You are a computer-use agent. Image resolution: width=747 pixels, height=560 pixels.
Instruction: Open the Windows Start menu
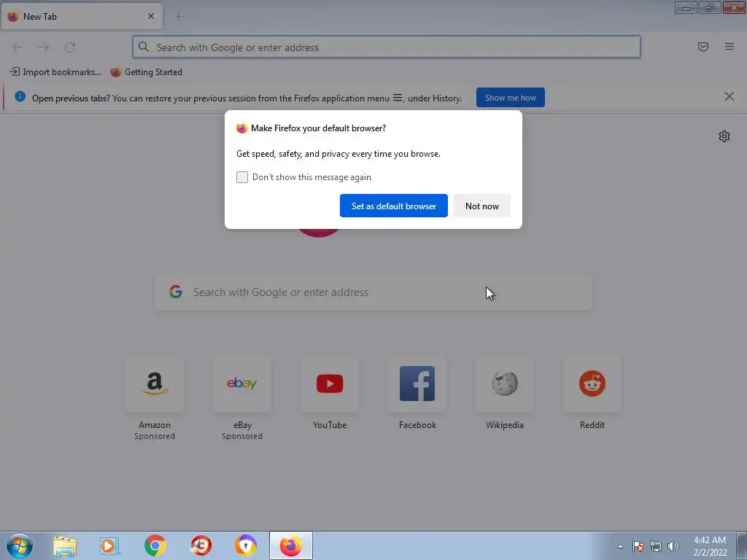tap(19, 545)
